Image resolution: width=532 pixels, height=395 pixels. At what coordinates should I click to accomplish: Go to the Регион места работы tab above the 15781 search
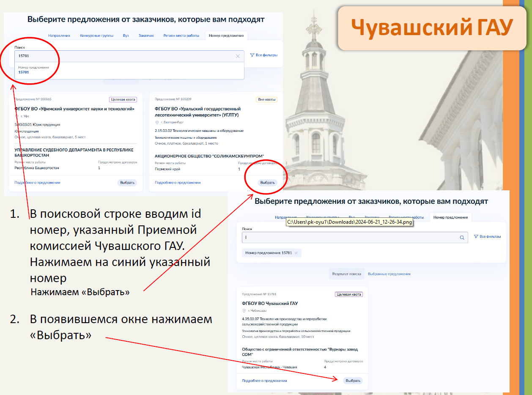(x=181, y=36)
